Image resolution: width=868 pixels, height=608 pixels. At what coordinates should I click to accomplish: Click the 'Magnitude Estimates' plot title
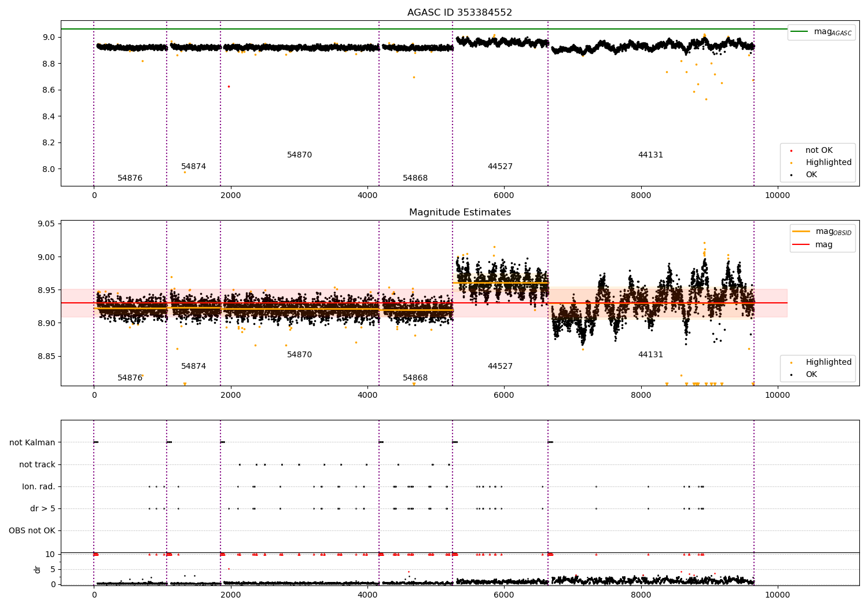pos(459,212)
